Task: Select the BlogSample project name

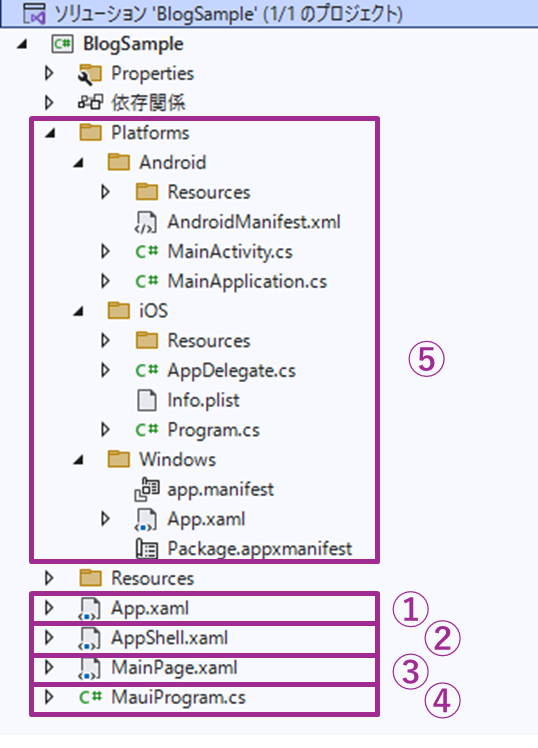Action: point(133,44)
